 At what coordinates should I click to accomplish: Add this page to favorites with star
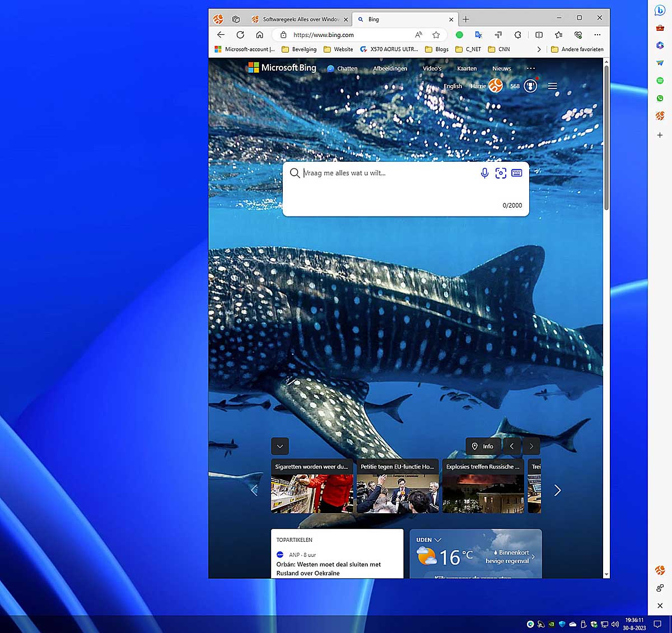point(436,35)
